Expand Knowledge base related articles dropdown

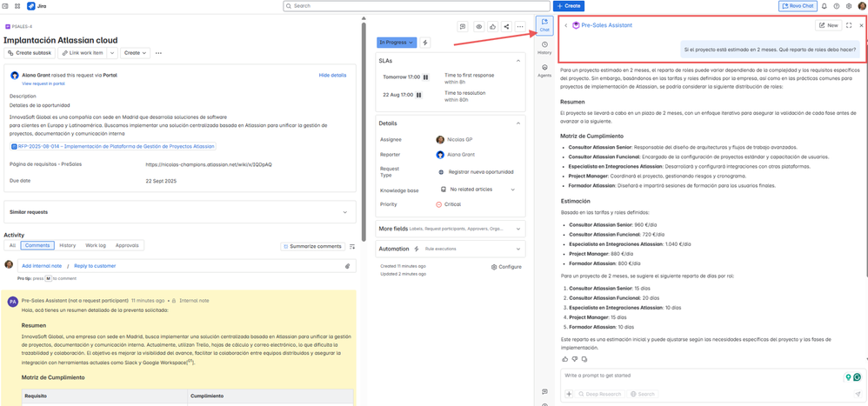click(512, 190)
